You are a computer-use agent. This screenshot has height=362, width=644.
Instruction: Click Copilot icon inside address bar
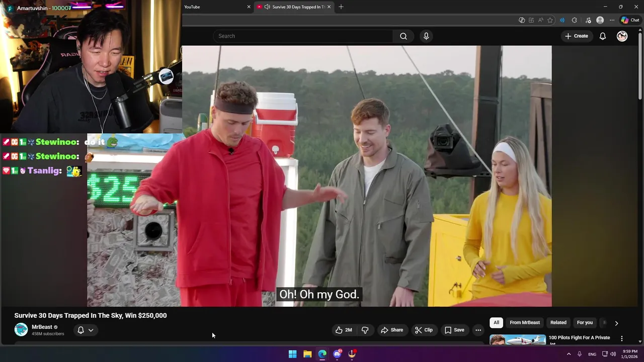522,20
